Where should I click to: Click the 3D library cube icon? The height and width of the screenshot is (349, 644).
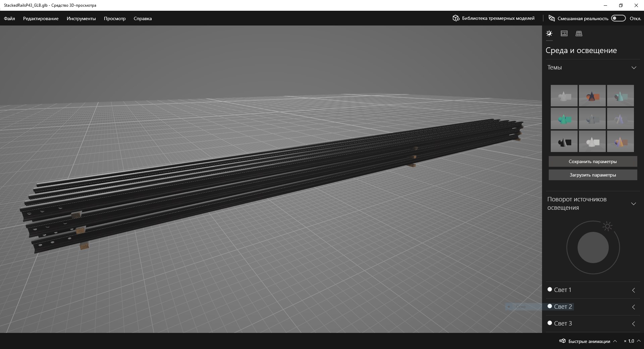[x=456, y=18]
